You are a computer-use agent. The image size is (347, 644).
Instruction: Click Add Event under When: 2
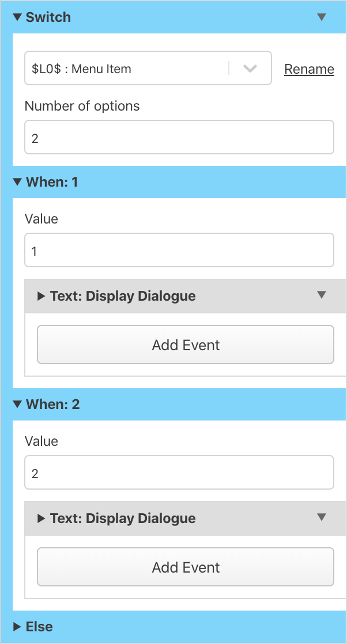185,567
